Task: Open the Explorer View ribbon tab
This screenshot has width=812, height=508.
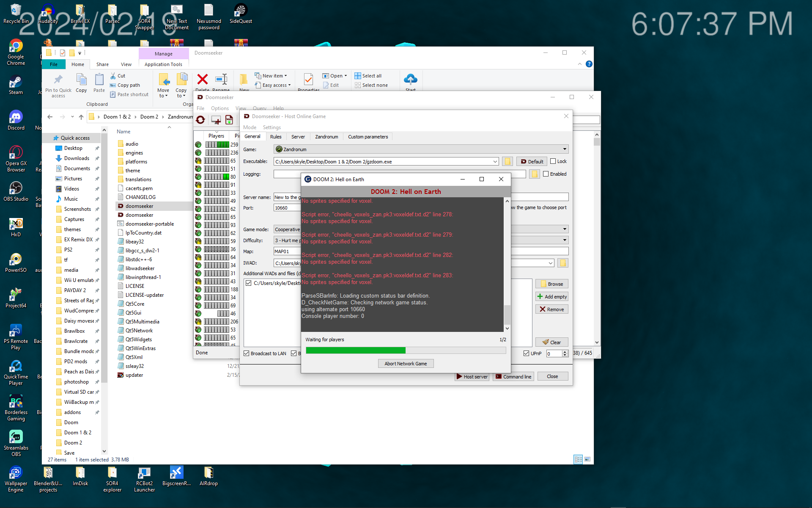Action: tap(126, 64)
